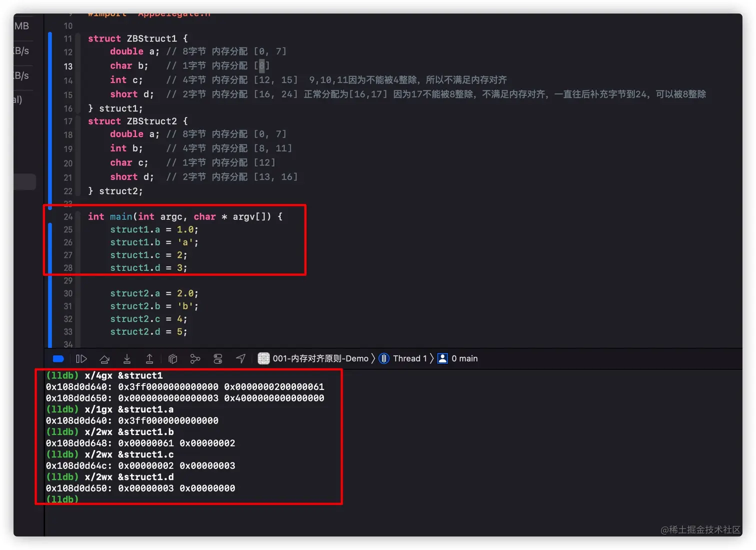The height and width of the screenshot is (550, 756).
Task: Click the 'char c;' declaration on line 20
Action: (x=129, y=162)
